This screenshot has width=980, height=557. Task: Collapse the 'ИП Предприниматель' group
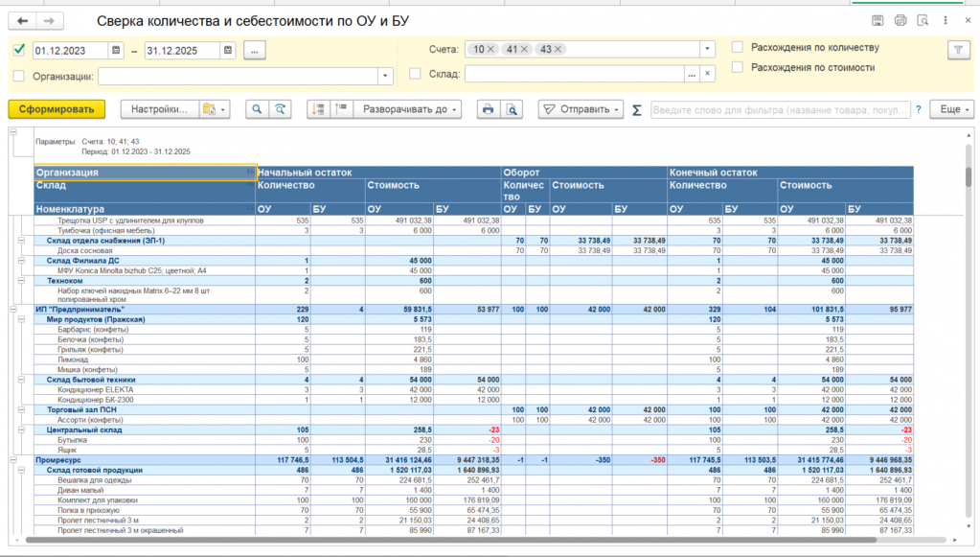click(x=13, y=309)
